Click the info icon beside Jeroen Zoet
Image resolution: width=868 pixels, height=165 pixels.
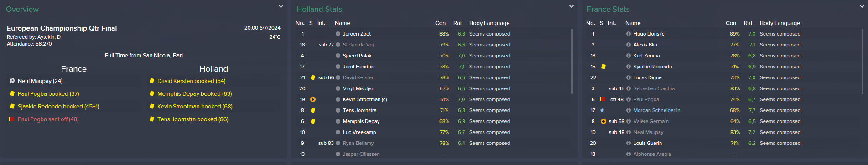point(338,34)
